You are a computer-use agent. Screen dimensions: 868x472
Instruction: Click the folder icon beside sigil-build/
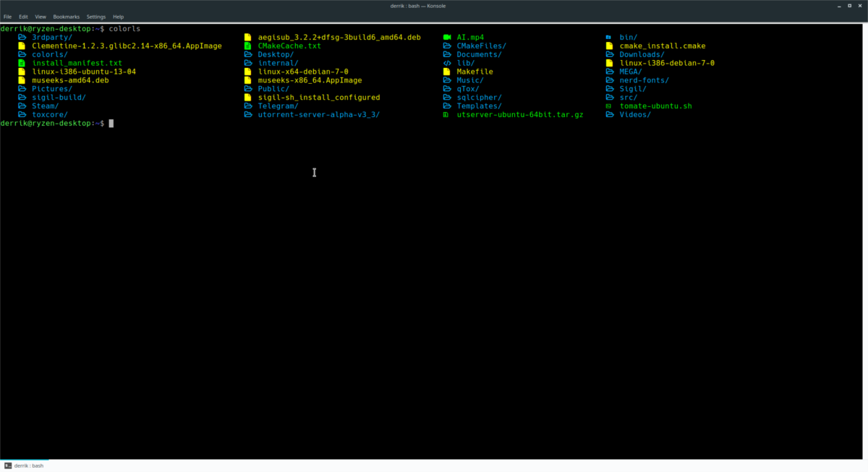coord(22,97)
